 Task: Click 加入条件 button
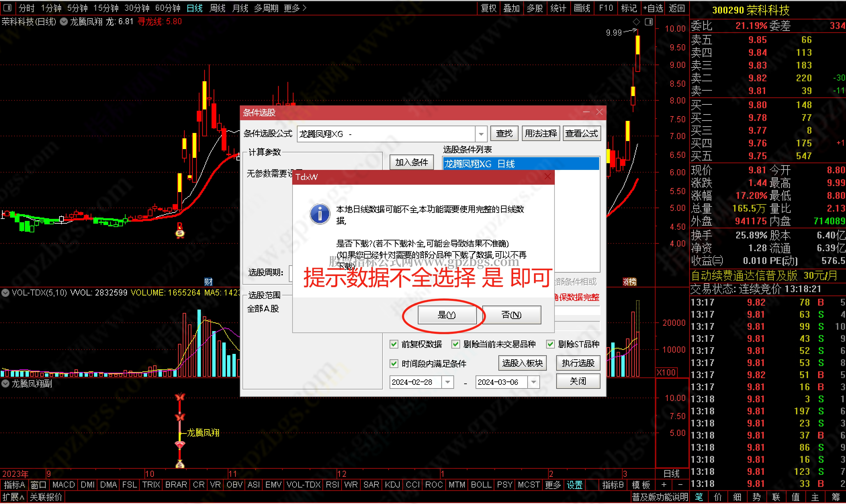click(412, 162)
